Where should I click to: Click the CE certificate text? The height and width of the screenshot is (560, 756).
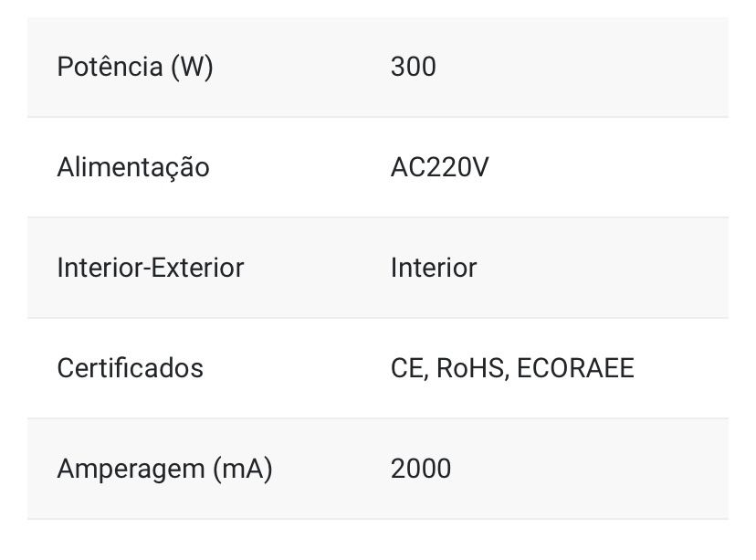[x=406, y=368]
